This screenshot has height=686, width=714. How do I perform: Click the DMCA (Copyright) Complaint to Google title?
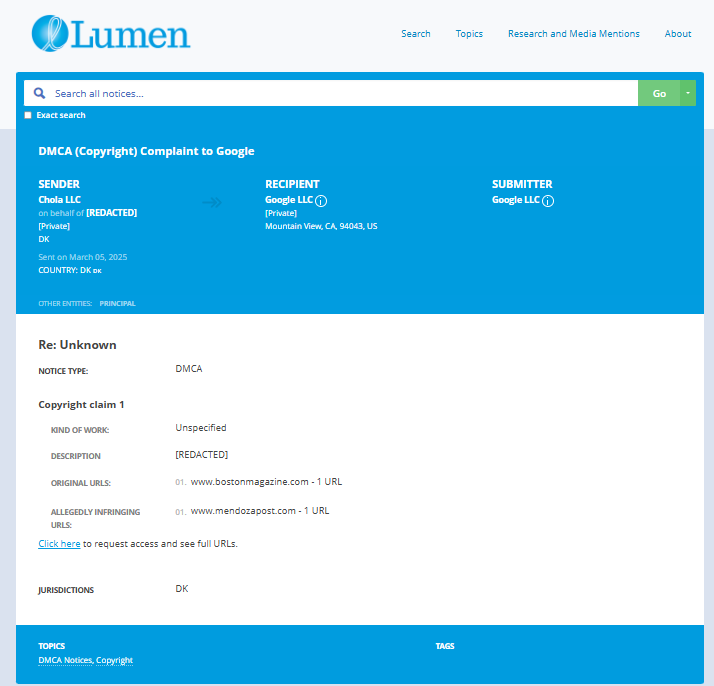point(146,151)
